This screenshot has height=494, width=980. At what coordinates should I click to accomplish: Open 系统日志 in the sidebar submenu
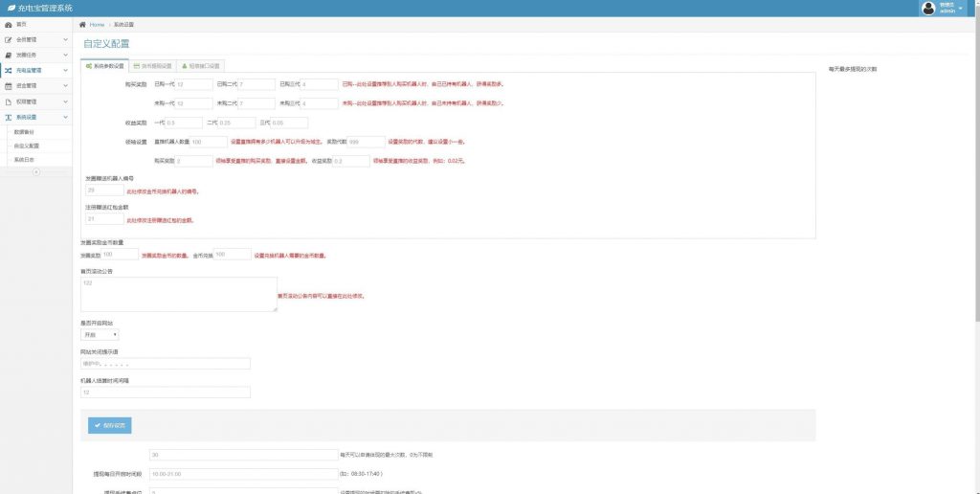tap(25, 160)
